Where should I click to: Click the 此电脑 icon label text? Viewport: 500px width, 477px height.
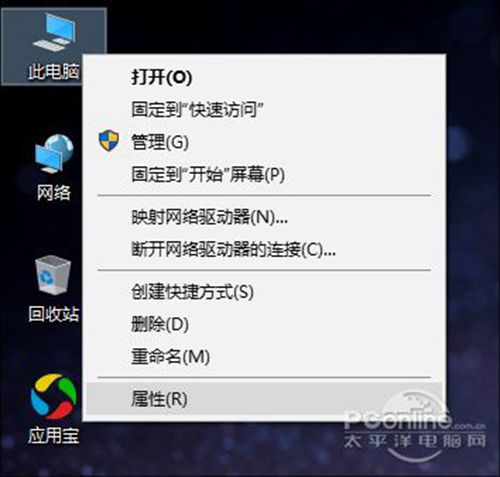point(54,71)
